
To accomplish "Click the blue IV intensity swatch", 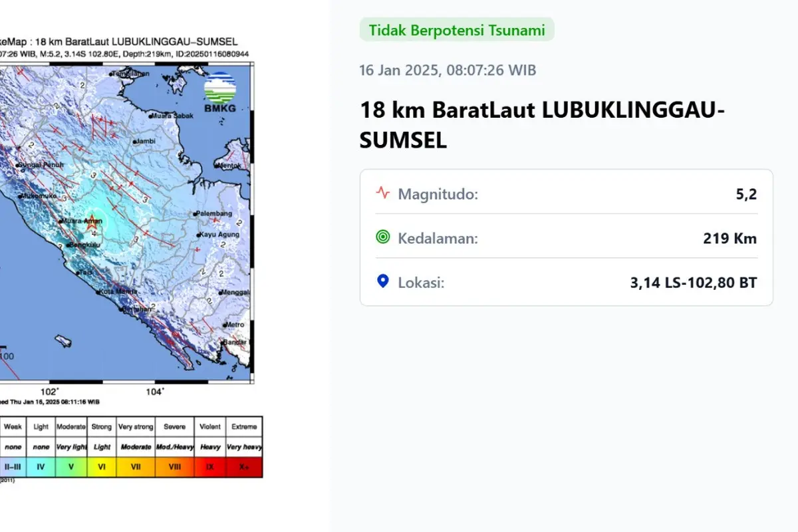I will [x=41, y=467].
